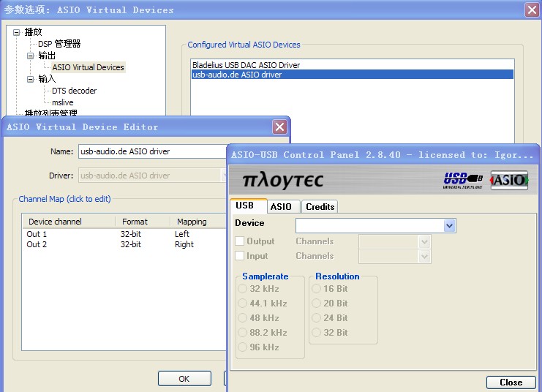This screenshot has height=392, width=542.
Task: Click the Out 2 channel row
Action: (x=124, y=244)
